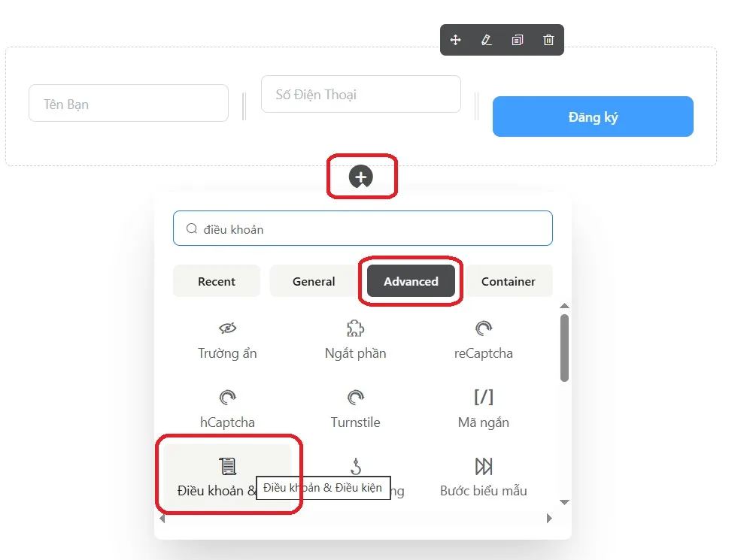Click the Duplicate icon on the widget toolbar
The height and width of the screenshot is (560, 753).
(517, 40)
